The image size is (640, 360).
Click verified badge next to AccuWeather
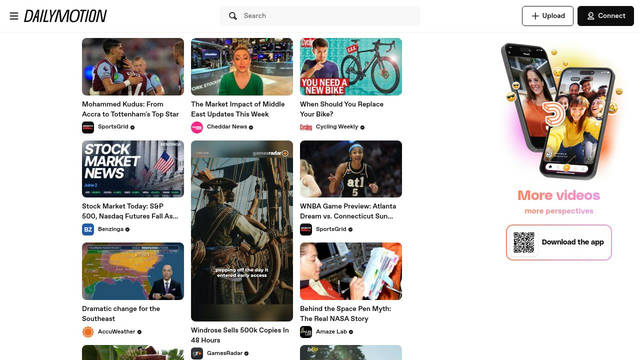coord(139,332)
